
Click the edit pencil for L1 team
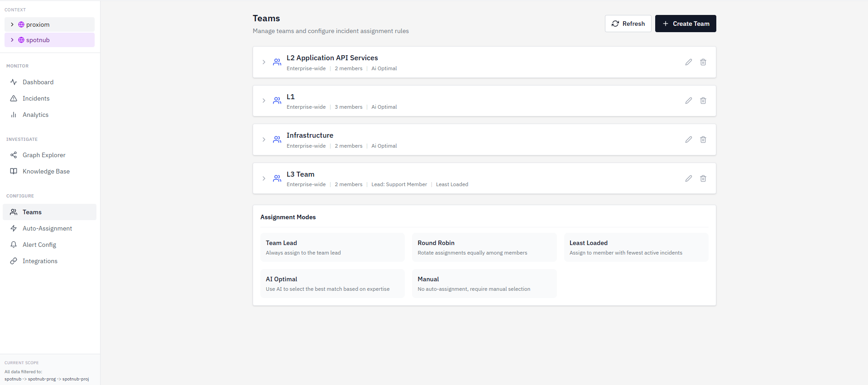click(688, 101)
